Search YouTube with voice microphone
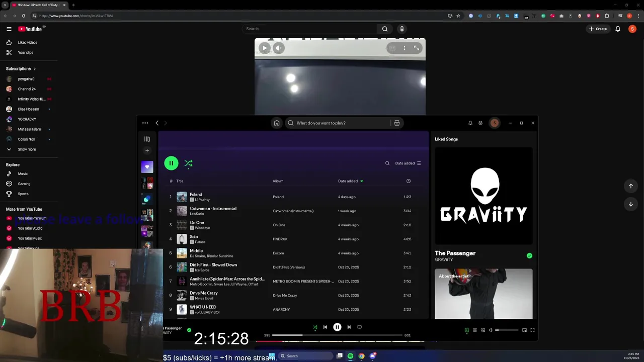This screenshot has height=362, width=644. tap(401, 29)
